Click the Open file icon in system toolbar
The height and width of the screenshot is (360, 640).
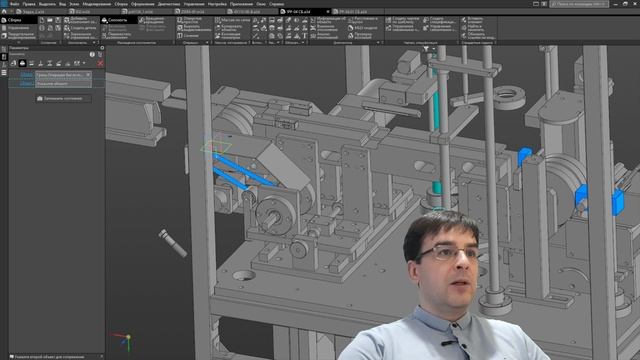pos(50,20)
